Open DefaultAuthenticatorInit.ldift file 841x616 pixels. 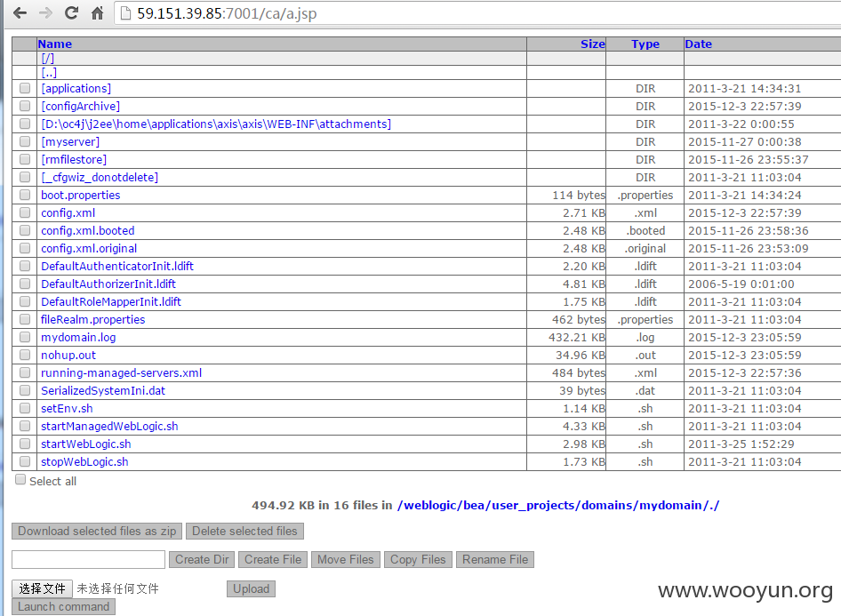(x=117, y=266)
